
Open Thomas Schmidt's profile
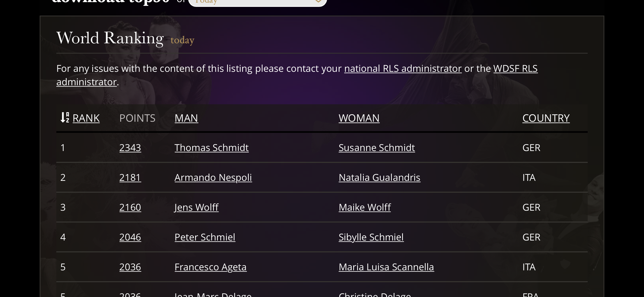211,148
